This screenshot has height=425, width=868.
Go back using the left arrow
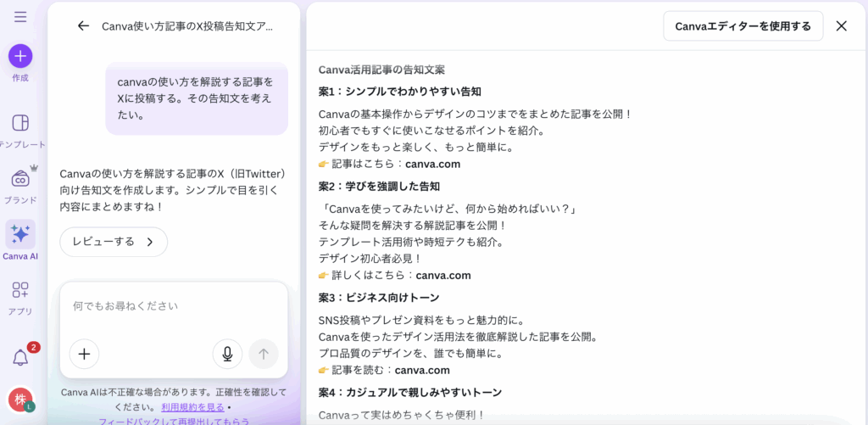click(83, 26)
